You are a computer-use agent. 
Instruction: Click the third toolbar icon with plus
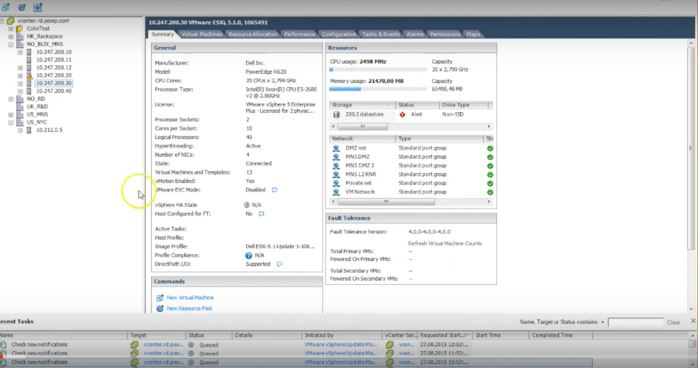point(38,7)
